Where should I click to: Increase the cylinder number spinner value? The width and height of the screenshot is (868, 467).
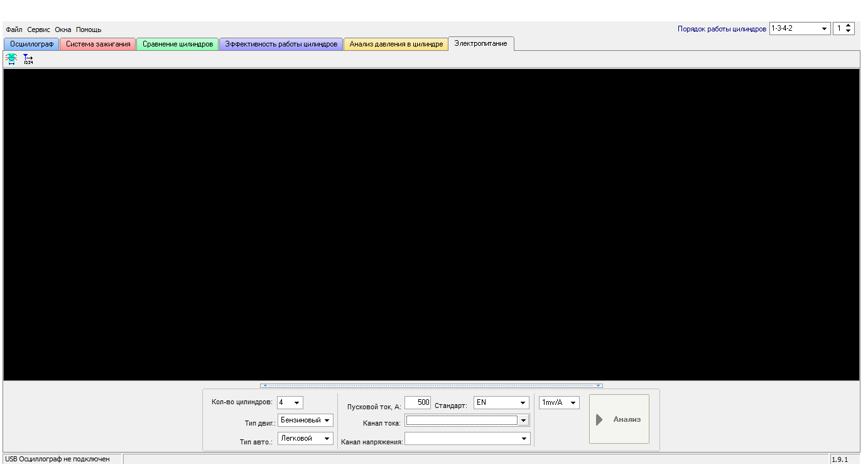[x=849, y=26]
